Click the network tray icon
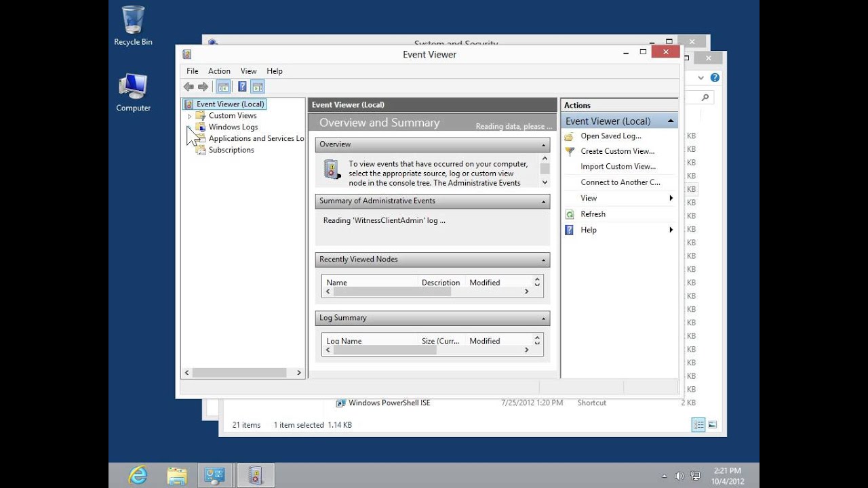 (695, 476)
